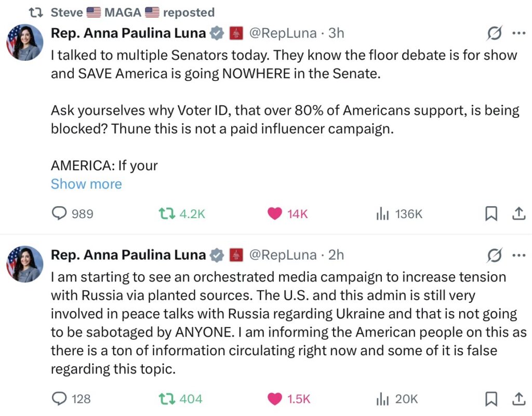Share the Russia peace talks post

click(518, 399)
